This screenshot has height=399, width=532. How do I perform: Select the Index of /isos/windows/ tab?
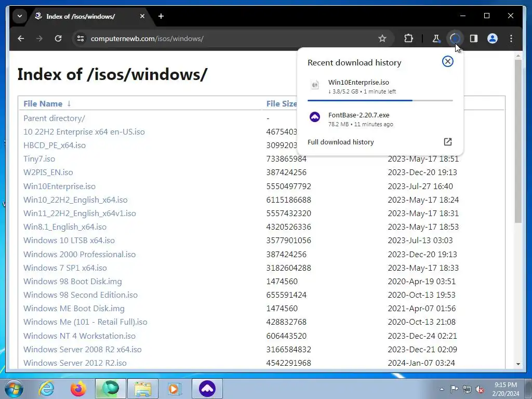coord(81,16)
